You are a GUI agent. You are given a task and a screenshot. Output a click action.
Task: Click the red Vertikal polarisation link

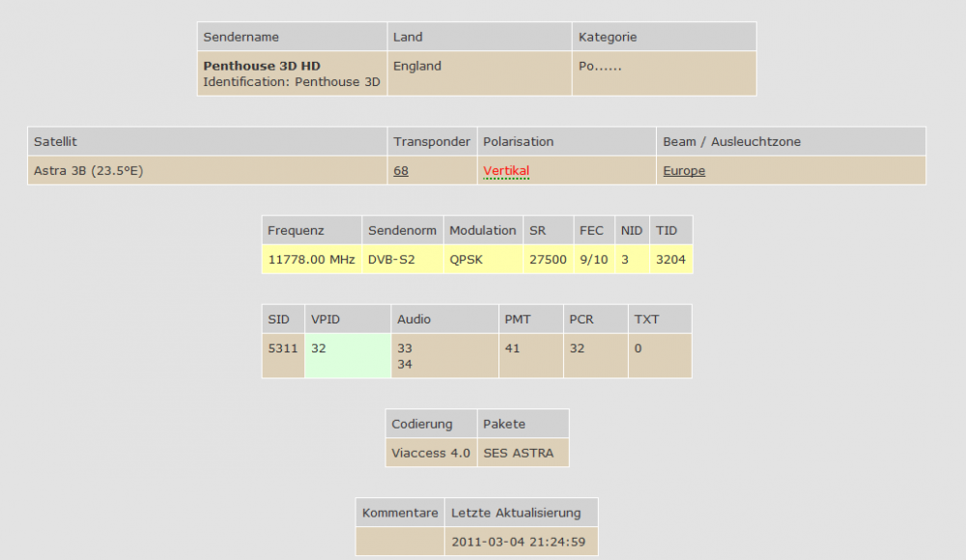[506, 171]
